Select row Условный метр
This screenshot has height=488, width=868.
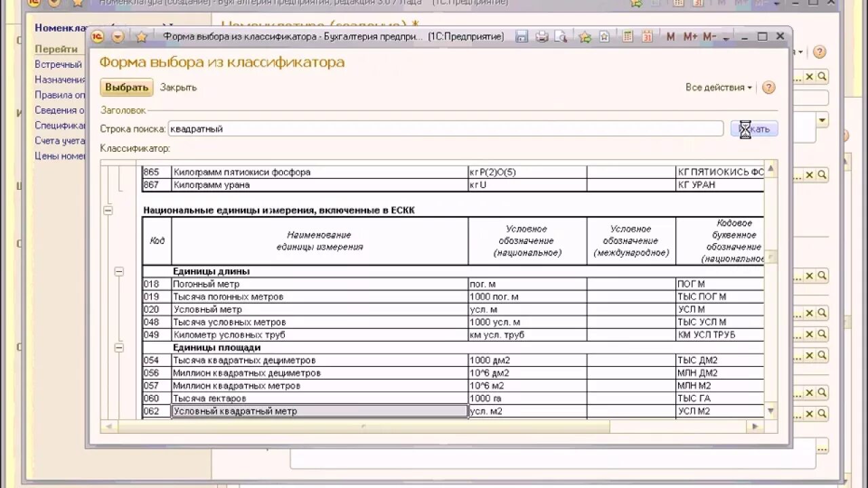(x=453, y=310)
